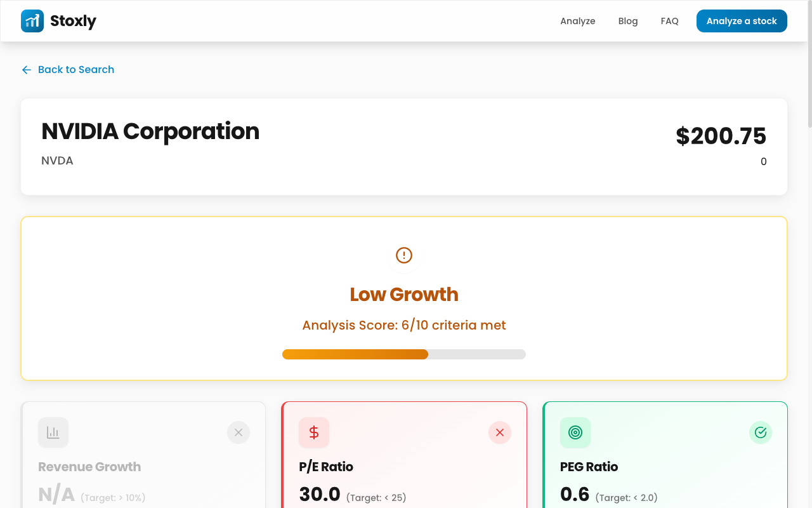Click the Revenue Growth bar chart icon
This screenshot has height=508, width=812.
tap(53, 432)
